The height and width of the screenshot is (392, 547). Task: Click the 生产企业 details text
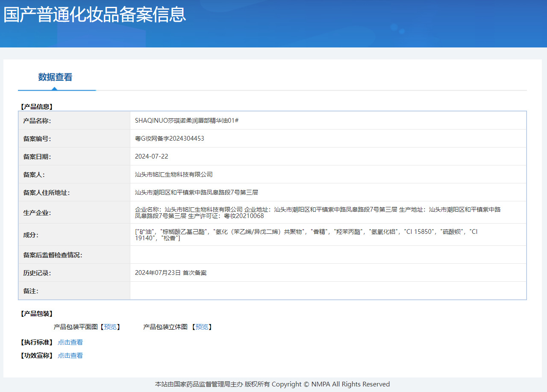(318, 212)
